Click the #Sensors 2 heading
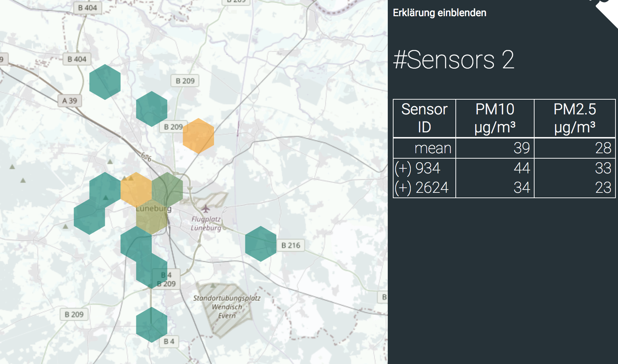Viewport: 618px width, 364px height. [x=454, y=60]
